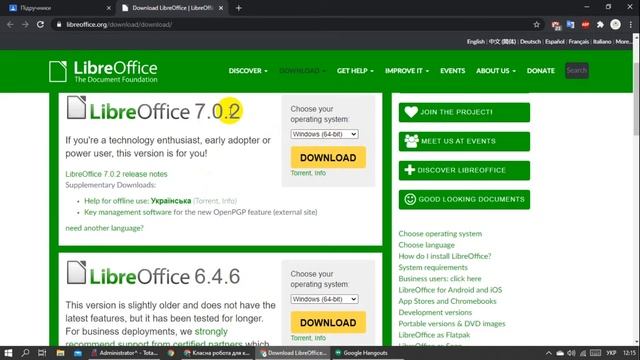Click the red ABP extension icon
This screenshot has height=360, width=640.
pos(585,24)
